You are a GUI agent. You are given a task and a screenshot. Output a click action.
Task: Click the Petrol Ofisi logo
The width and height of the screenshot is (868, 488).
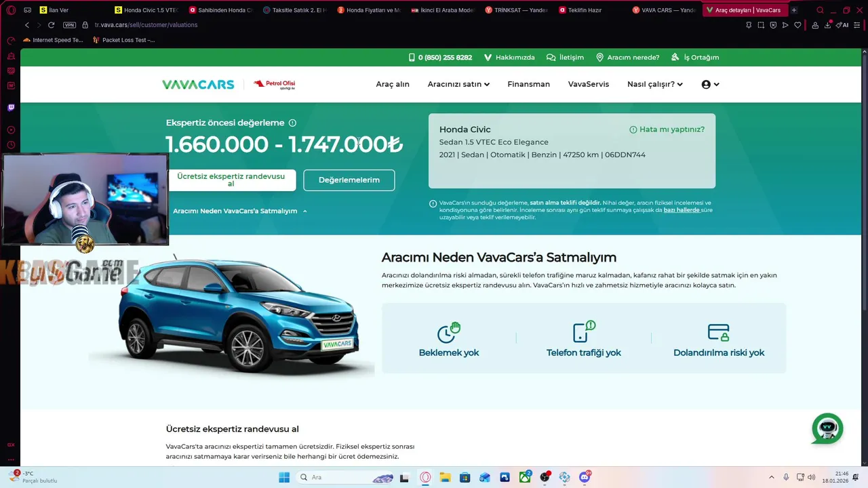pyautogui.click(x=274, y=85)
